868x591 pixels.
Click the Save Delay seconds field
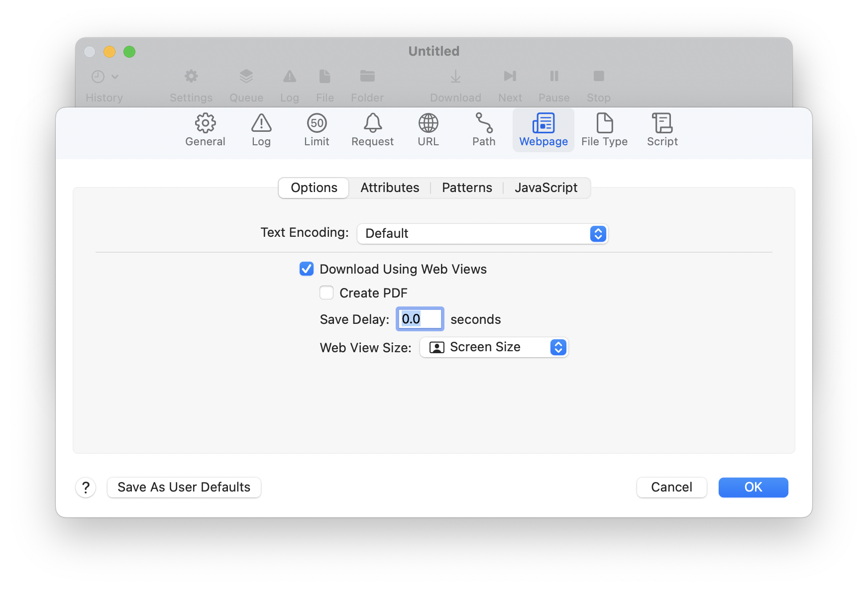420,319
